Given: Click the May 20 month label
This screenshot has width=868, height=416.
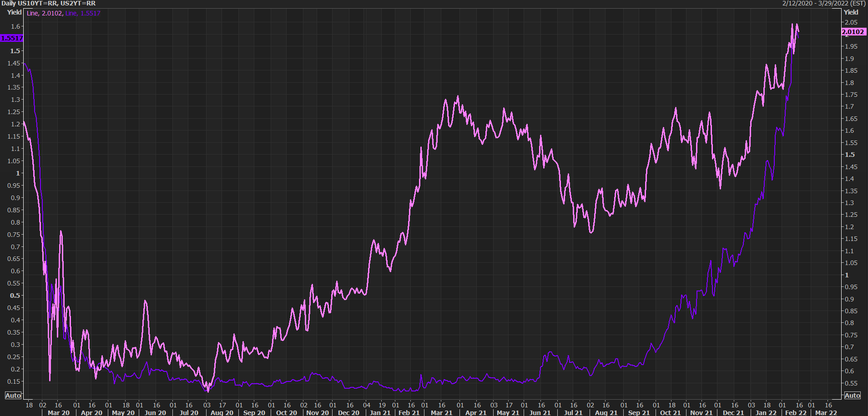Looking at the screenshot, I should (x=123, y=413).
